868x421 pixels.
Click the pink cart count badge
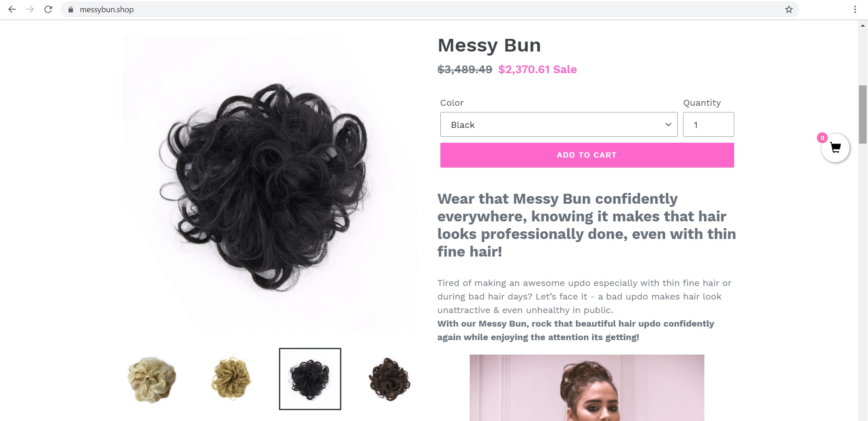tap(822, 138)
